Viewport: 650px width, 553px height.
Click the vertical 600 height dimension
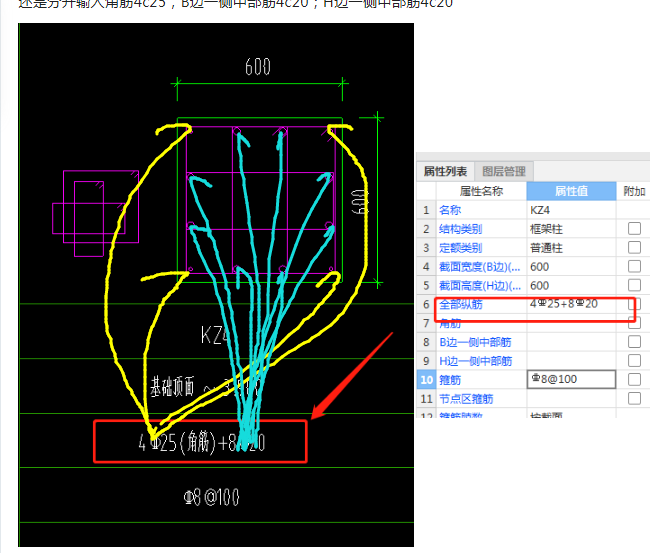pyautogui.click(x=359, y=202)
